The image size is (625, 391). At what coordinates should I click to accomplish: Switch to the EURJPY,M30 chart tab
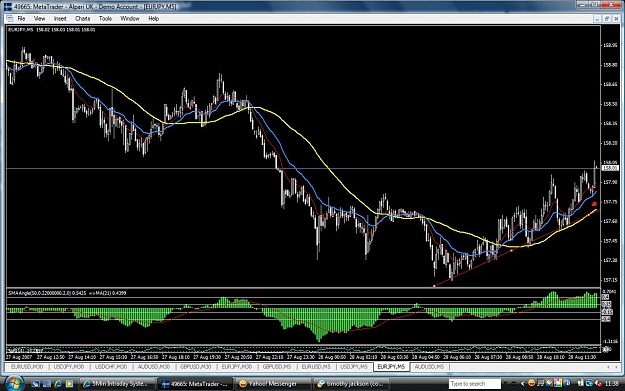237,367
